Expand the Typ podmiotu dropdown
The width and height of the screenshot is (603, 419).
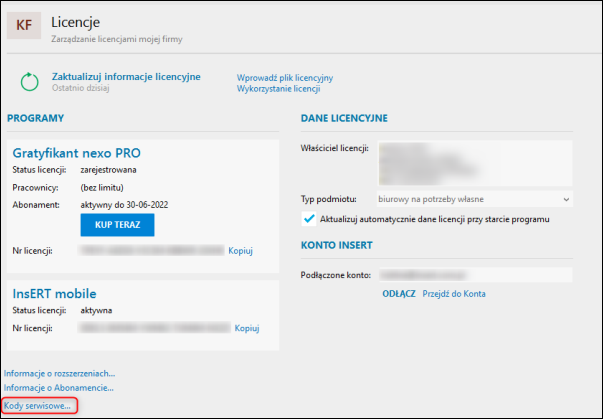pyautogui.click(x=475, y=199)
